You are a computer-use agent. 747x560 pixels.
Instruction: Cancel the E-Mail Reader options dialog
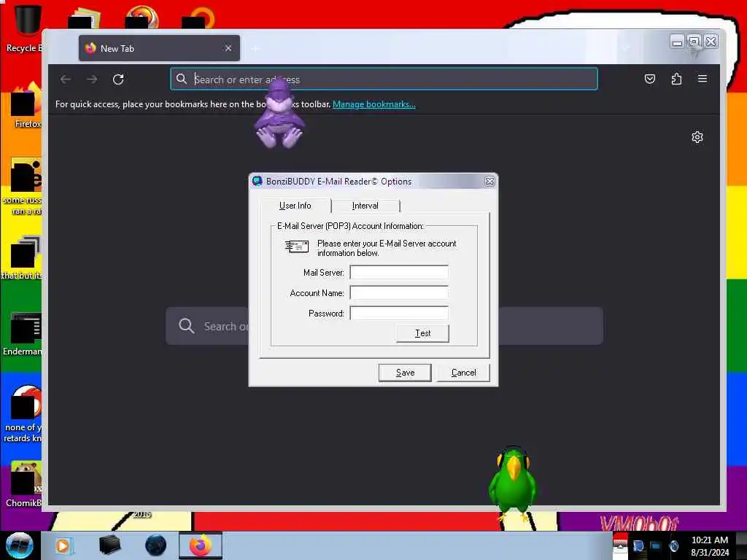click(x=463, y=373)
